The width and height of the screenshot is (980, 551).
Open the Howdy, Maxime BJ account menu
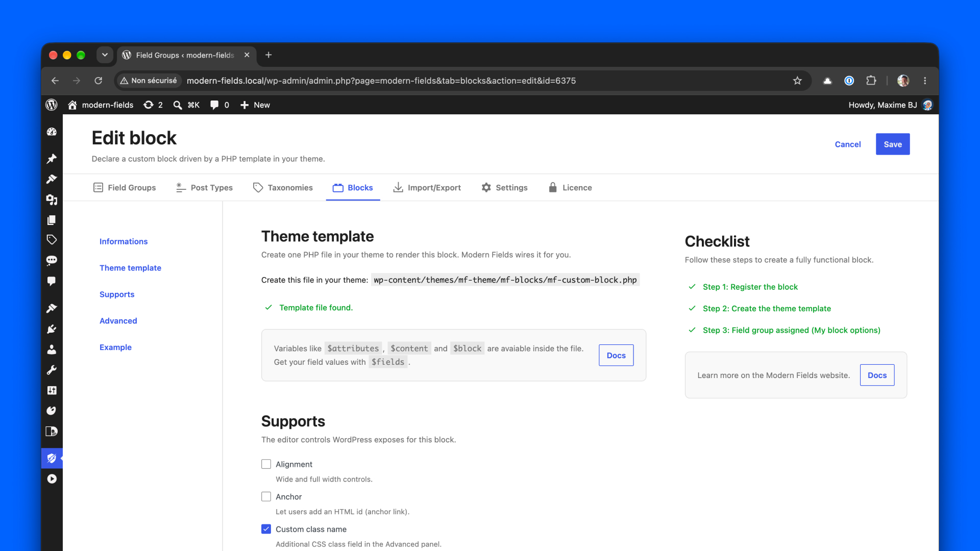890,105
